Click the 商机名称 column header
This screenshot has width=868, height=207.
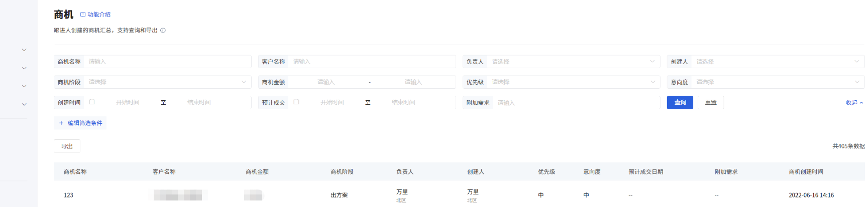pos(75,172)
